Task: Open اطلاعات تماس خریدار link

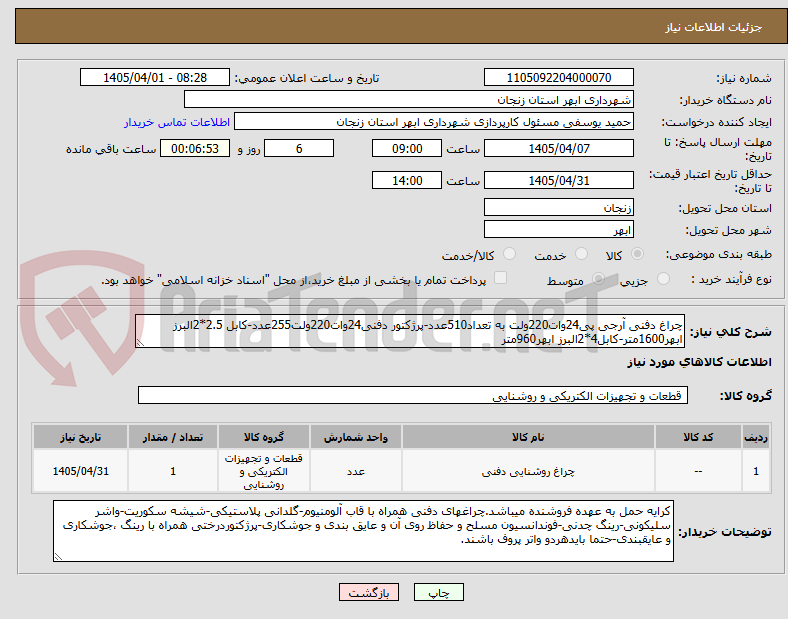Action: click(177, 122)
